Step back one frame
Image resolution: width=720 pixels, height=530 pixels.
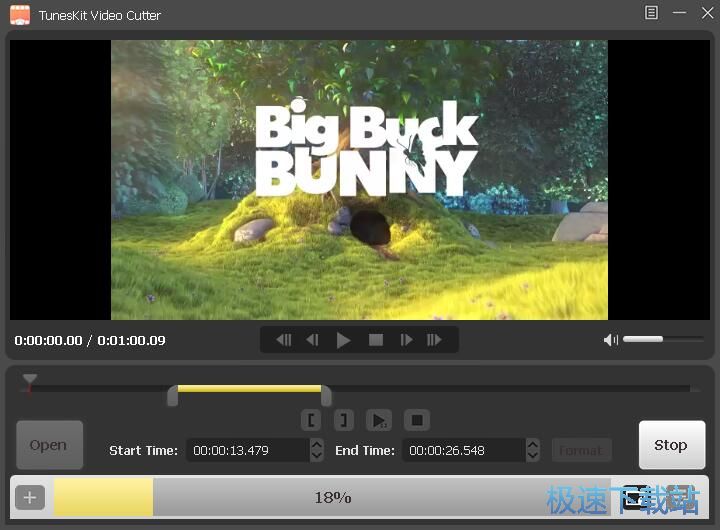click(x=312, y=340)
